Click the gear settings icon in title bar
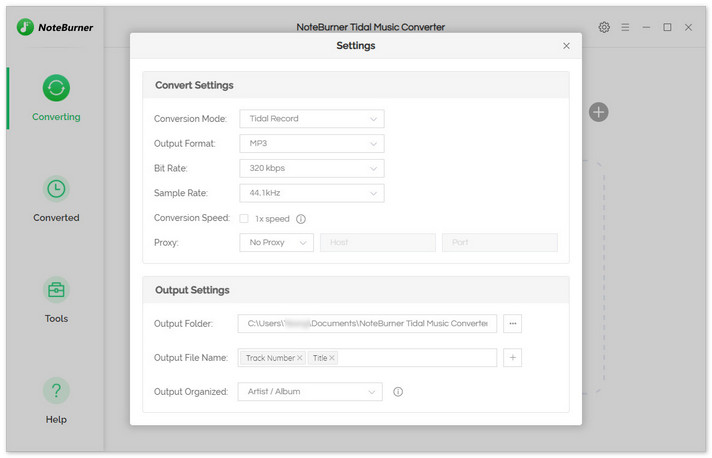This screenshot has height=458, width=712. click(x=604, y=27)
